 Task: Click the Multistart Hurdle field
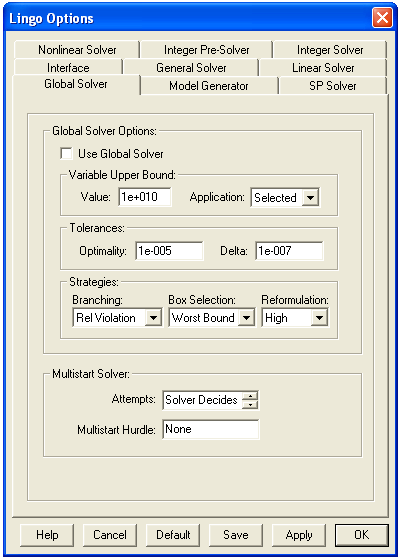(x=211, y=429)
